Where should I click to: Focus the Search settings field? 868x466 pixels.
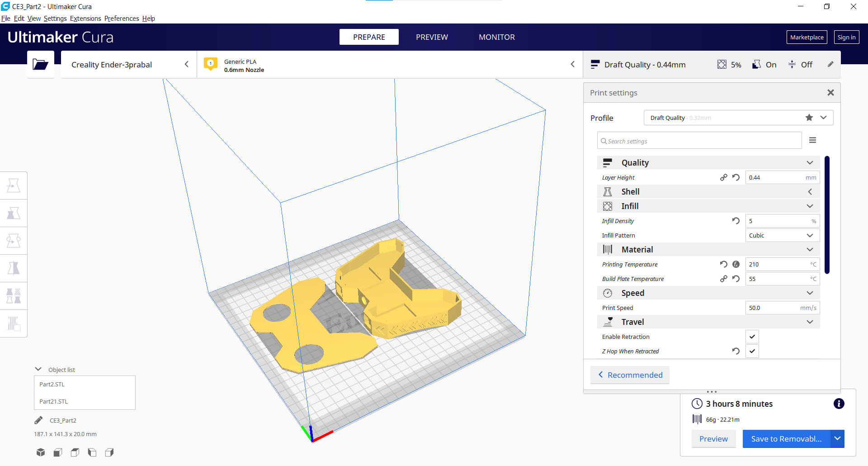point(699,141)
